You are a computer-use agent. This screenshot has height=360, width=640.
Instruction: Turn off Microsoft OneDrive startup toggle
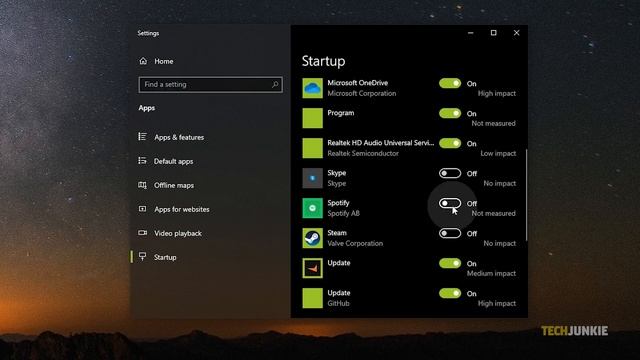click(x=450, y=83)
